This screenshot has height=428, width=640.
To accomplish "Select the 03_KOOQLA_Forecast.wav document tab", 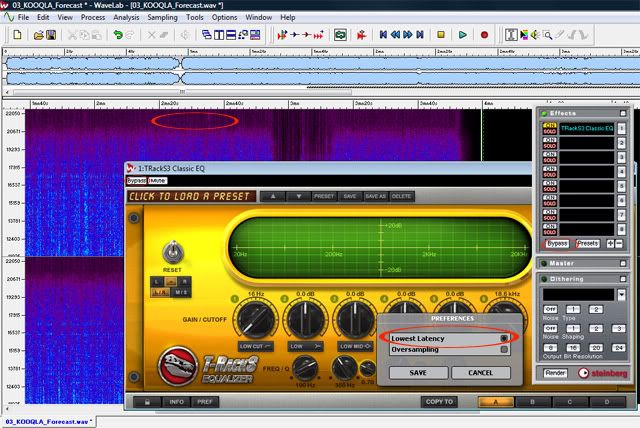I will [49, 421].
